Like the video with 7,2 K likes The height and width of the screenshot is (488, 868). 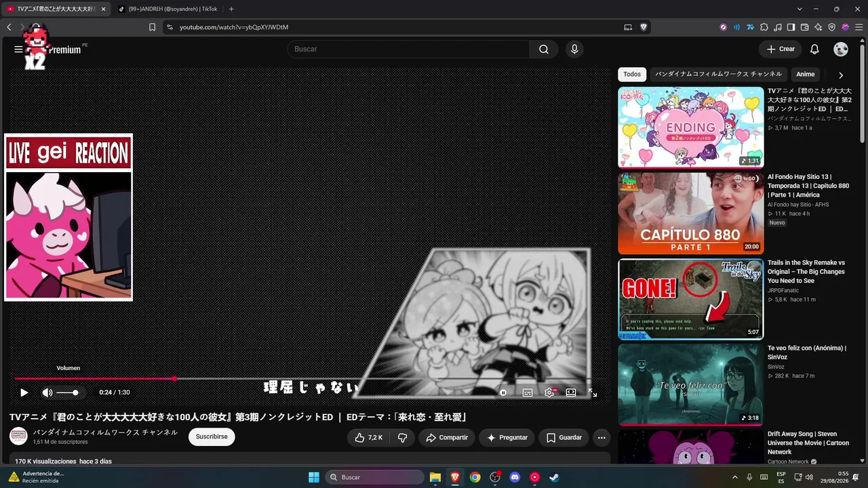pyautogui.click(x=368, y=438)
